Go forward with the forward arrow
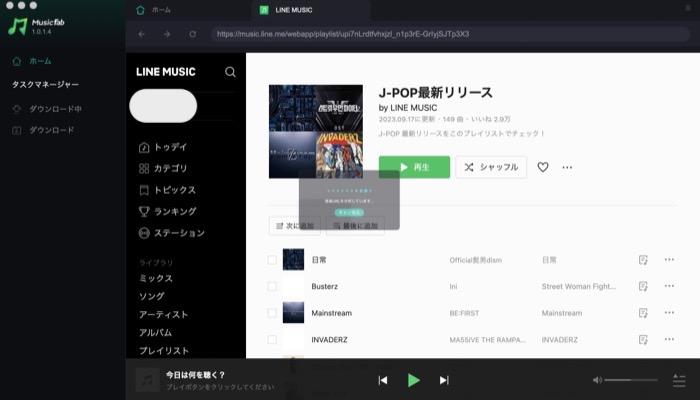700x400 pixels. pos(167,34)
